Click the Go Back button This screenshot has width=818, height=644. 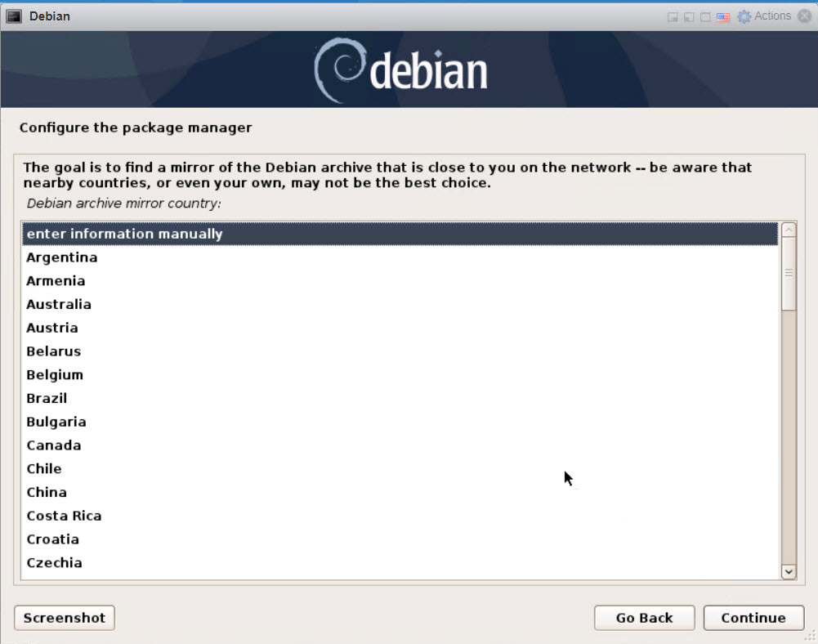[644, 618]
